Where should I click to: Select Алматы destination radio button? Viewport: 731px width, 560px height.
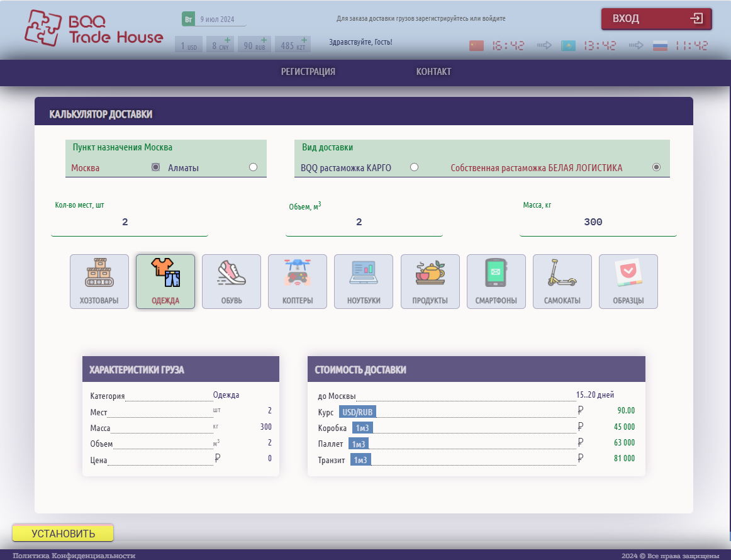(x=253, y=167)
